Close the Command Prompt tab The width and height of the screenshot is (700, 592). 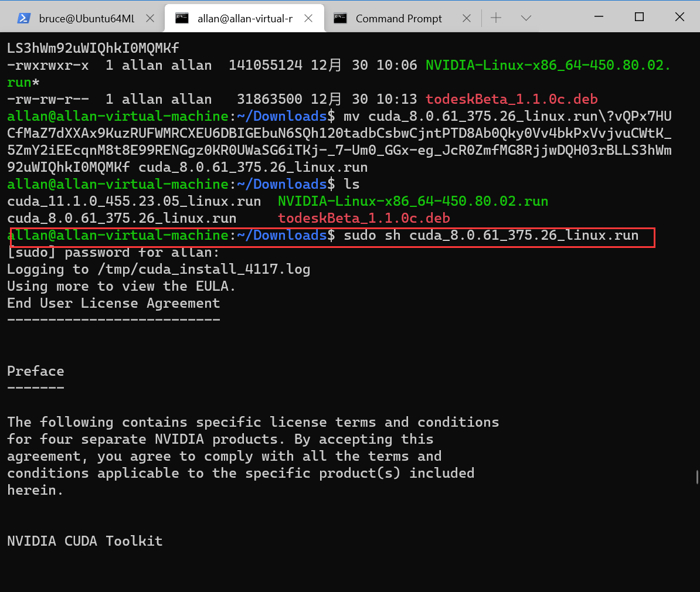(467, 18)
